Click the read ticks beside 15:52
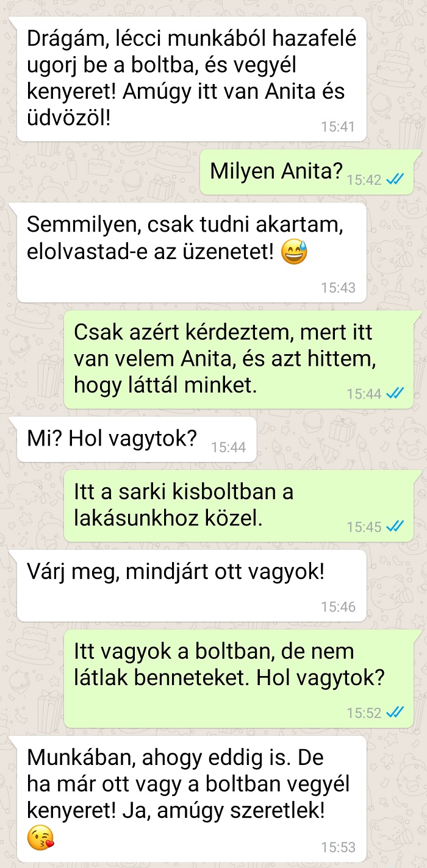The width and height of the screenshot is (427, 868). click(x=395, y=712)
